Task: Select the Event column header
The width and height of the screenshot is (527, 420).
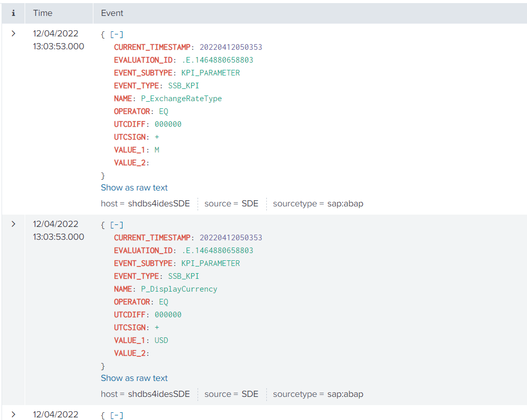Action: [112, 13]
